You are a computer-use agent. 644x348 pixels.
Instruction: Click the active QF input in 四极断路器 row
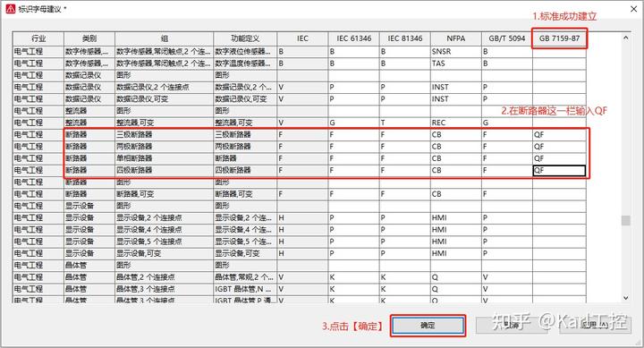(559, 171)
